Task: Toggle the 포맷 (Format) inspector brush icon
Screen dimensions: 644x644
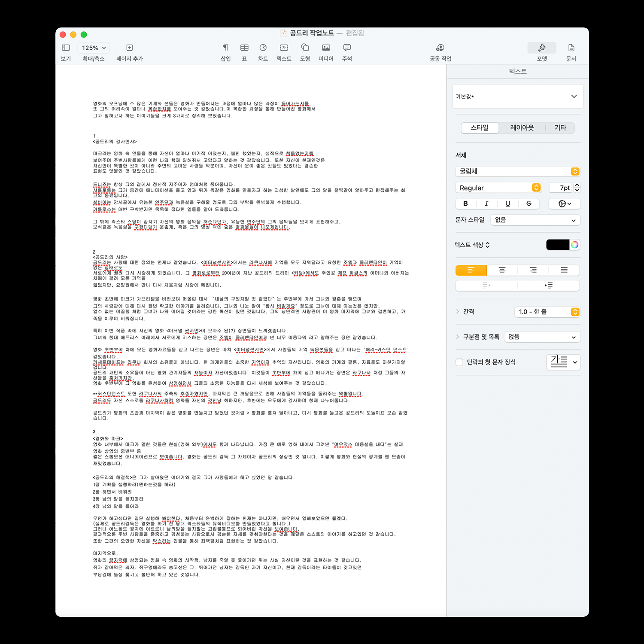Action: click(x=542, y=48)
